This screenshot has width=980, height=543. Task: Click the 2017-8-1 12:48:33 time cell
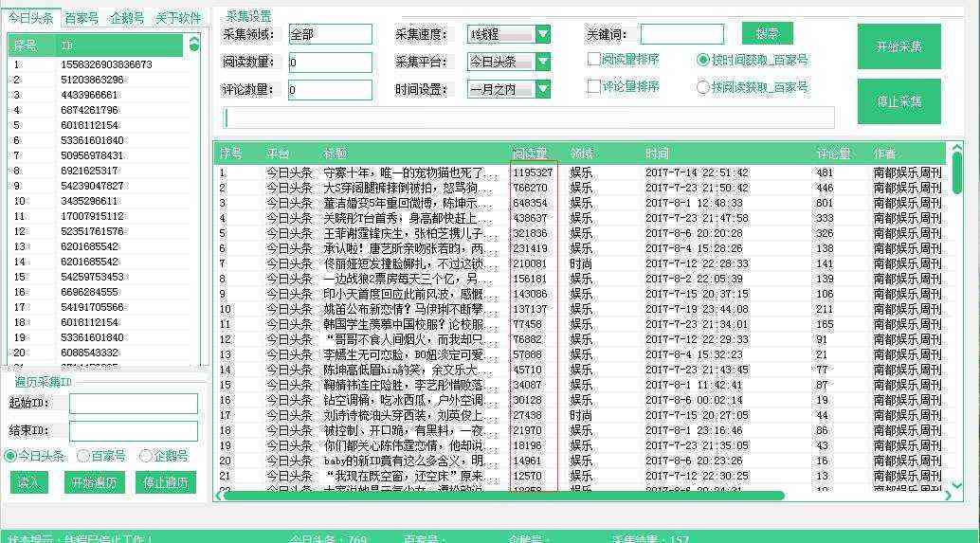[x=694, y=203]
